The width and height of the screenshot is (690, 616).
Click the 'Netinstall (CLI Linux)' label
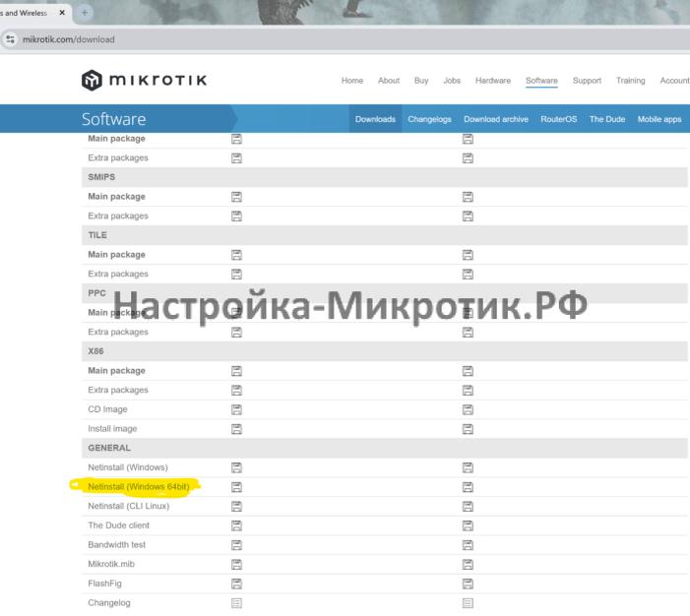129,506
